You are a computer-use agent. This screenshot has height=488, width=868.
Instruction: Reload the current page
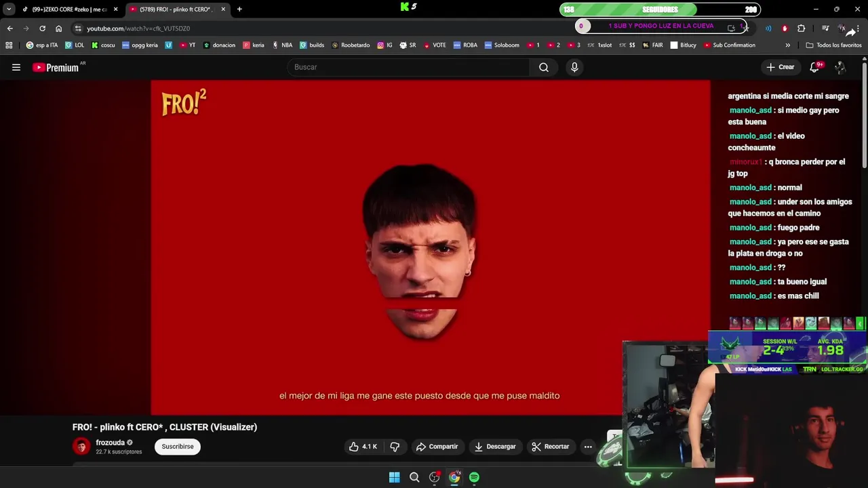42,28
